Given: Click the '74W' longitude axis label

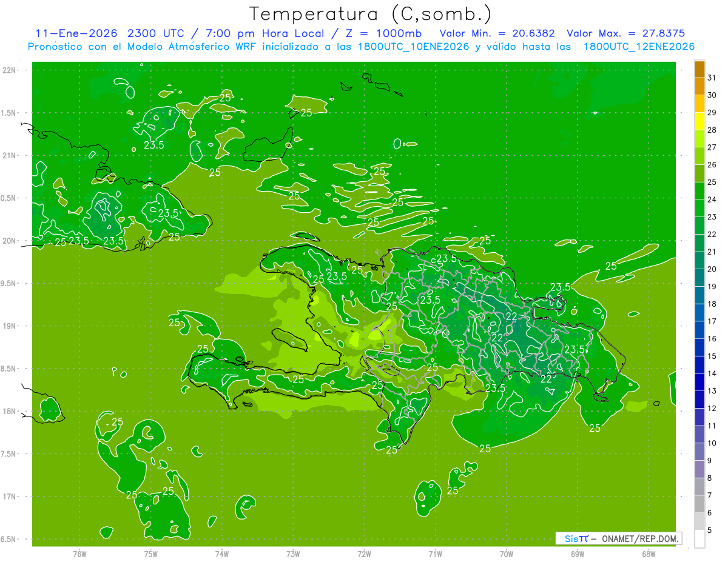Looking at the screenshot, I should click(x=221, y=554).
